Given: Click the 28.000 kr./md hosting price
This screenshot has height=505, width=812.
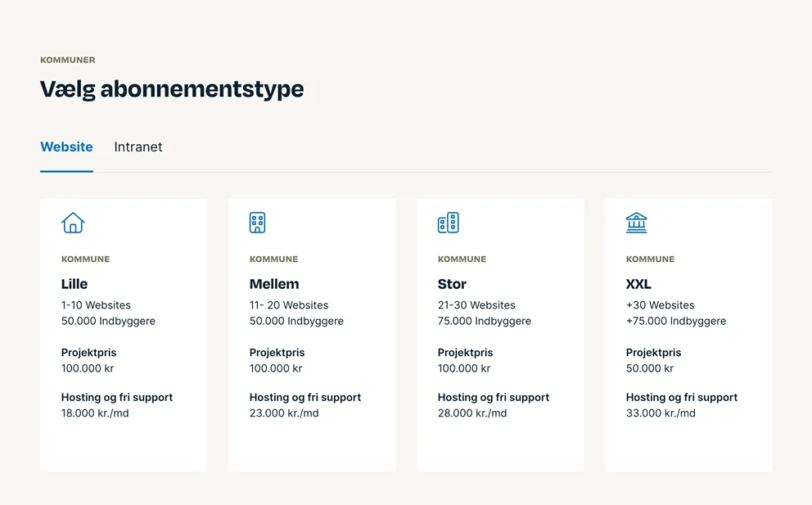Looking at the screenshot, I should coord(472,413).
